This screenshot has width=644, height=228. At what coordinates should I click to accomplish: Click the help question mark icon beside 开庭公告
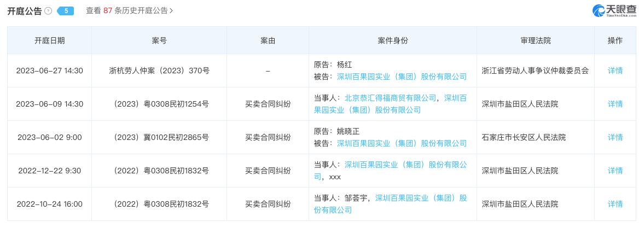point(48,11)
